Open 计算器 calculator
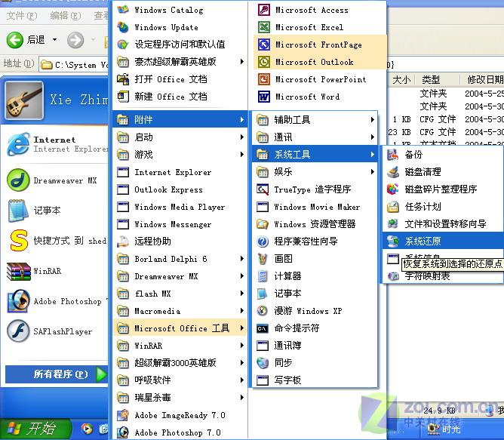The width and height of the screenshot is (504, 440). [315, 276]
